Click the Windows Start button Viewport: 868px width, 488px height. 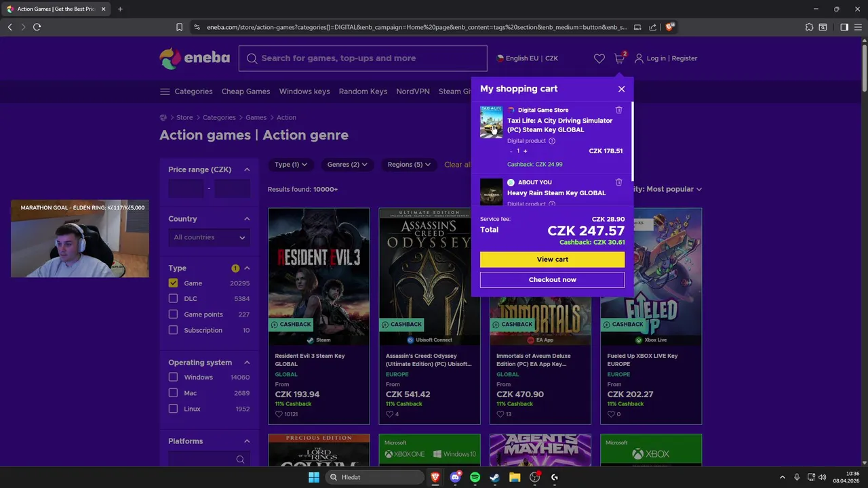point(314,477)
